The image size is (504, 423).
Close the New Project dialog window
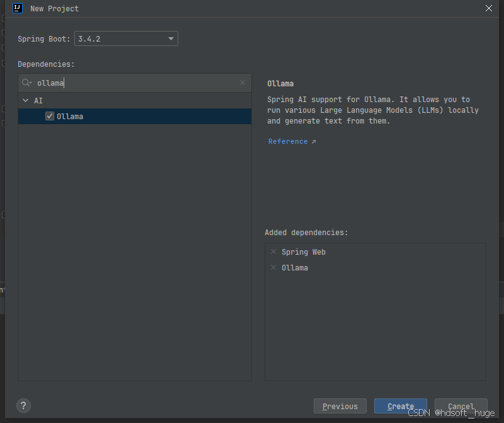tap(489, 8)
